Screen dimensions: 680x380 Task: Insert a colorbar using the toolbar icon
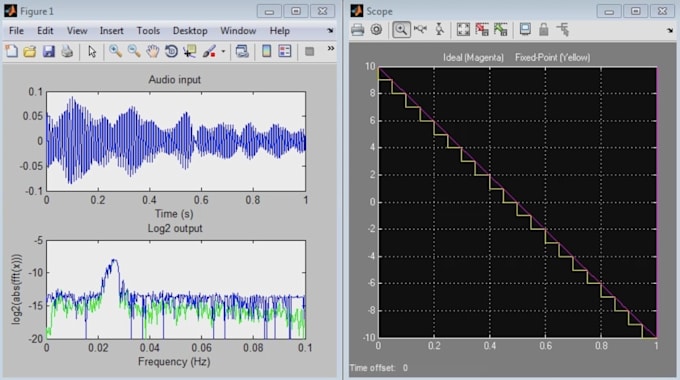click(266, 51)
